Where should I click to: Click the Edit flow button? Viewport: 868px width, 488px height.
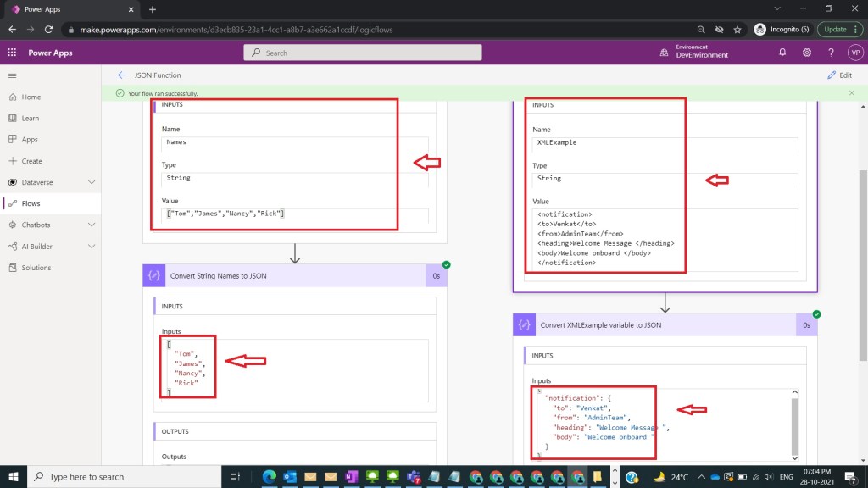pos(839,75)
